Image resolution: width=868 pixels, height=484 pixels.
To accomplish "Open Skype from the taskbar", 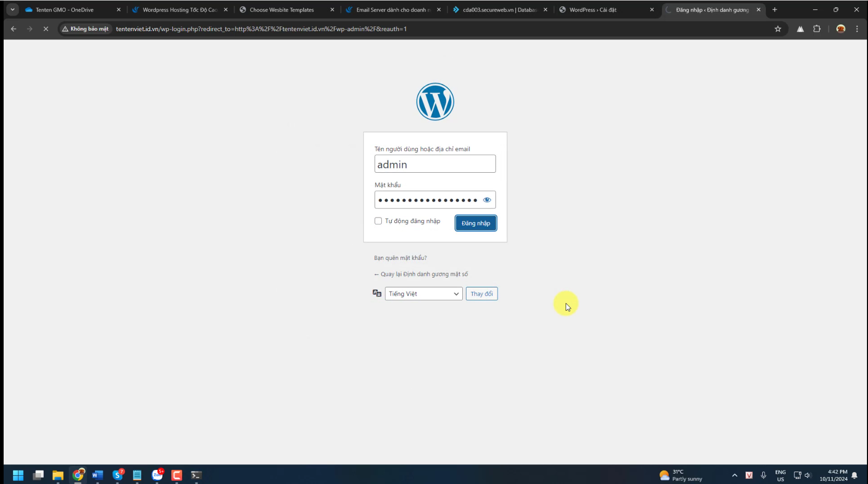I will [x=118, y=475].
